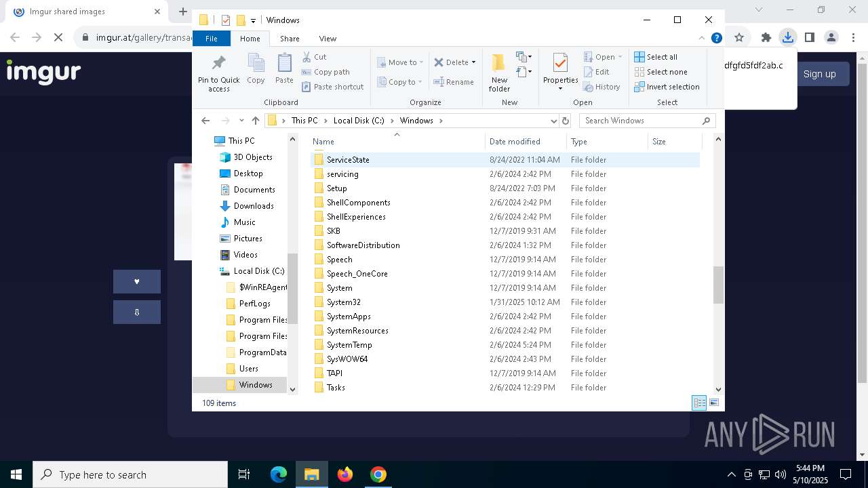Select the Cut command

click(314, 57)
